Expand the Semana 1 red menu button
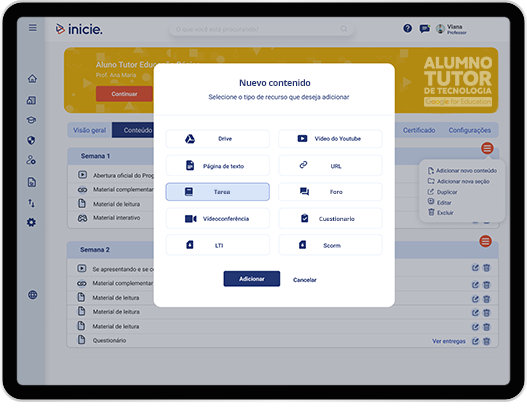 pos(487,148)
